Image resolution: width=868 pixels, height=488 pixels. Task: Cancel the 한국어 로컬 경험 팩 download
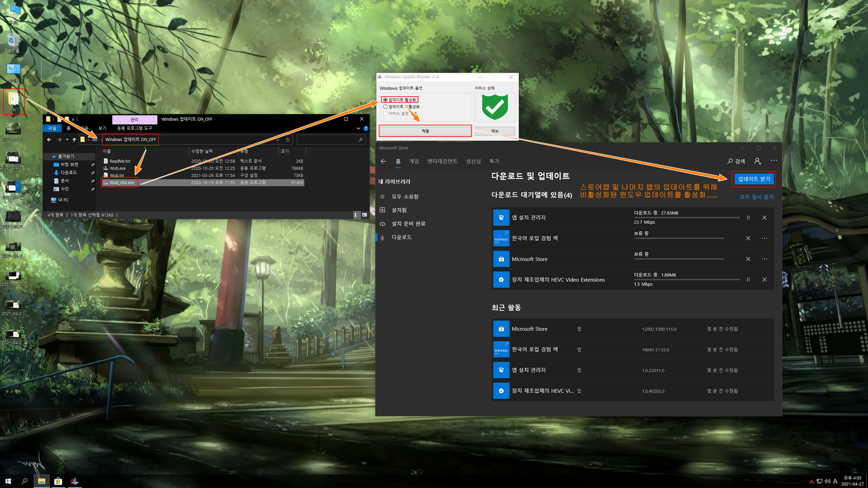click(x=748, y=238)
